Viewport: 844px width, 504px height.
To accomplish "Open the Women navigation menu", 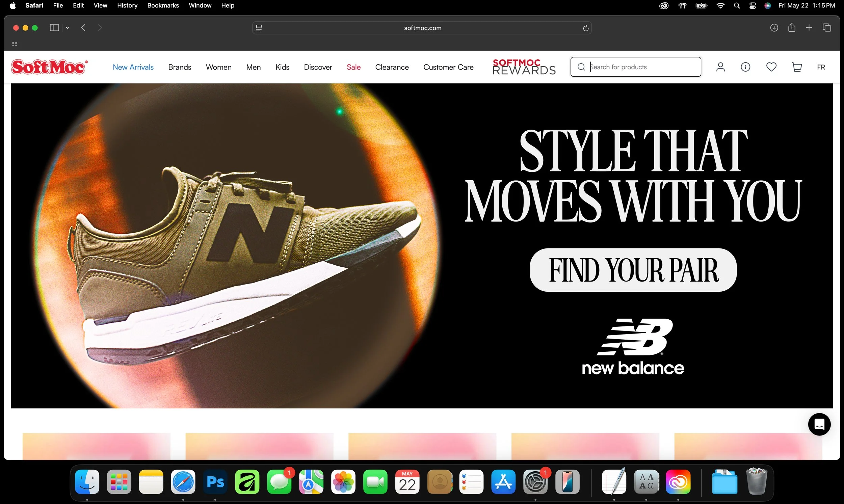I will (219, 67).
